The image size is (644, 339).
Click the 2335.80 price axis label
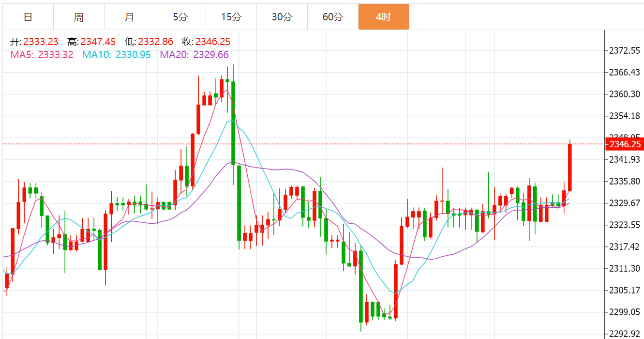625,181
